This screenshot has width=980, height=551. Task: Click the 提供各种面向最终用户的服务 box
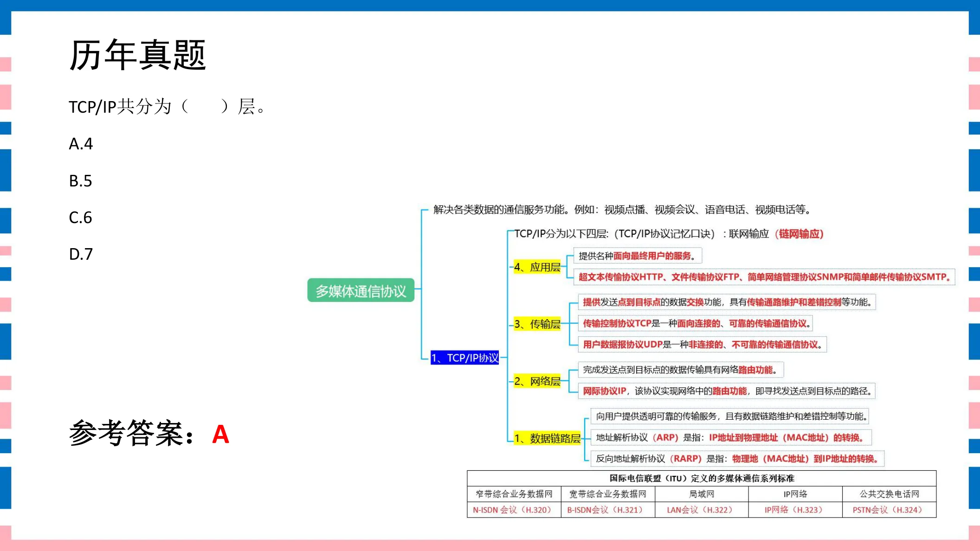pos(638,256)
